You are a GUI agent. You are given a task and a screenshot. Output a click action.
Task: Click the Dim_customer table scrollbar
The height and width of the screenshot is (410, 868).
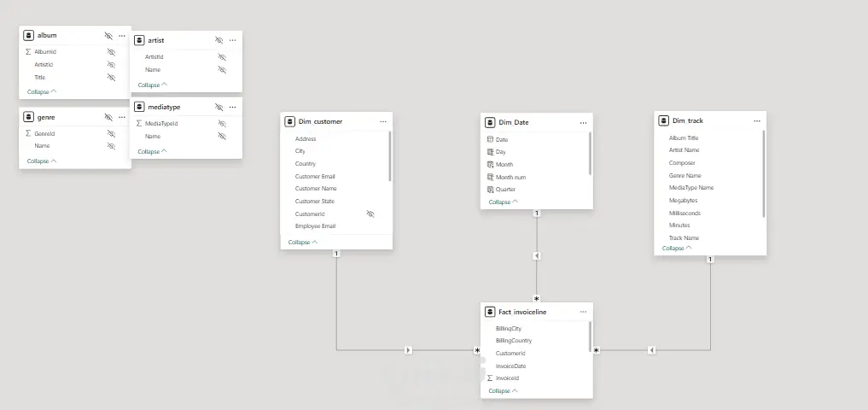[390, 156]
